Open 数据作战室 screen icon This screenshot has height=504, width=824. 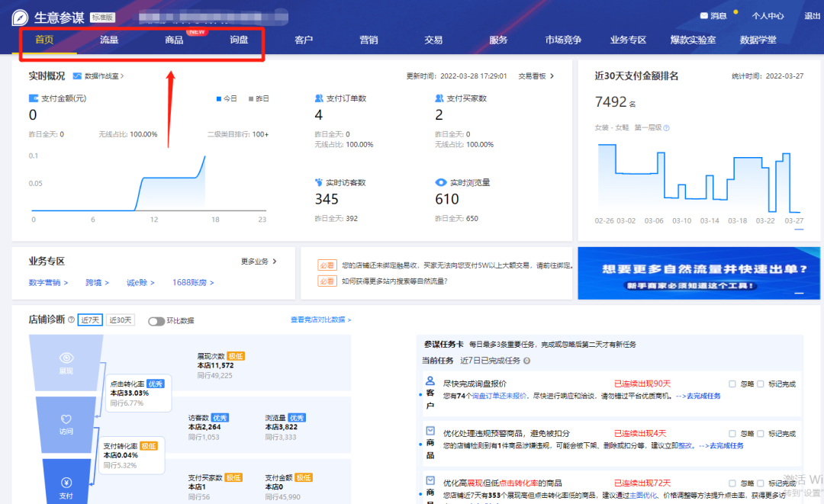tap(77, 76)
